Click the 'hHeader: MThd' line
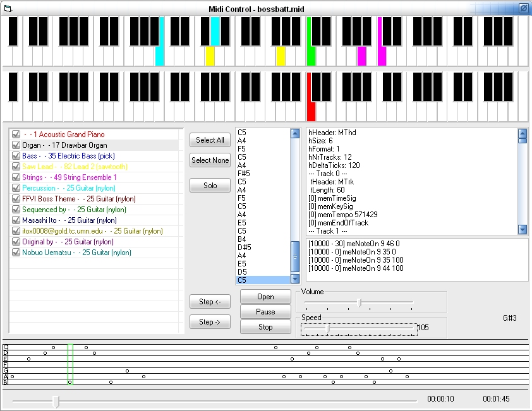 [332, 133]
